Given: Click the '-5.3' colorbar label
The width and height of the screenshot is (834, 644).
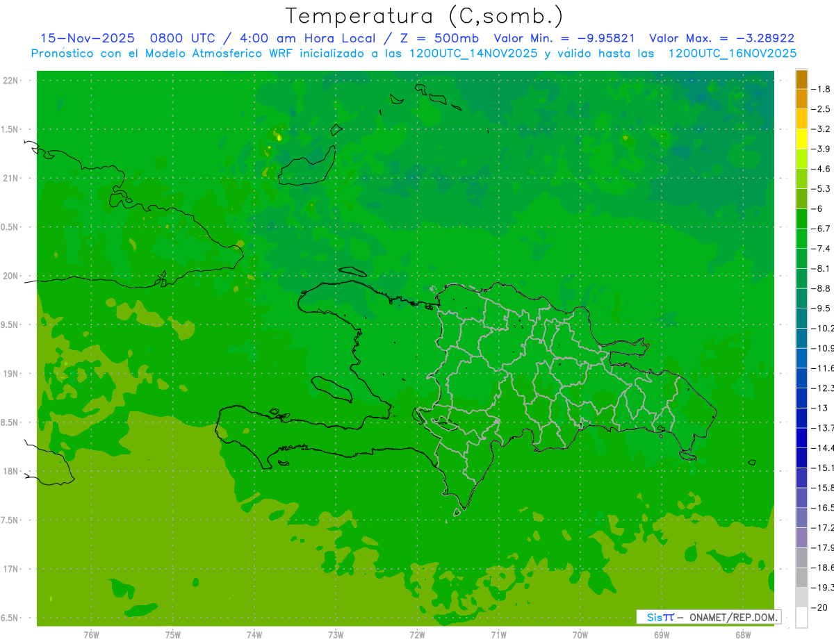Looking at the screenshot, I should pyautogui.click(x=821, y=188).
